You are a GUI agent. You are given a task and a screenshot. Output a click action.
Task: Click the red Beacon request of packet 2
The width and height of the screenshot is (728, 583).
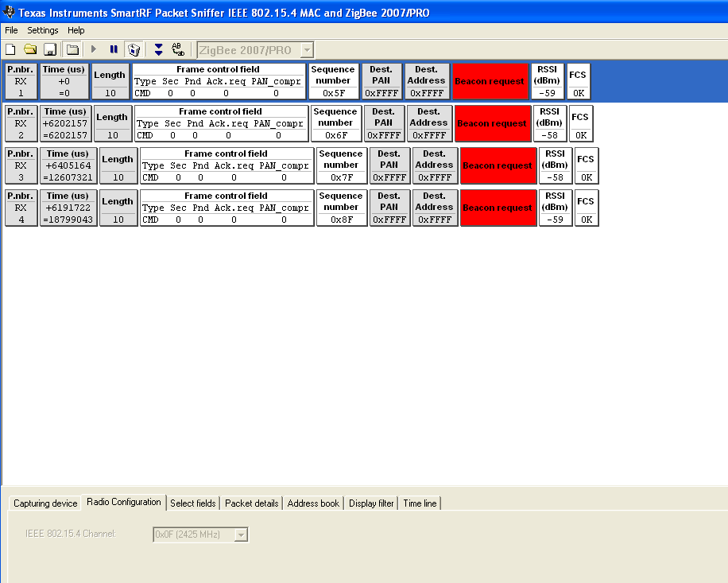coord(493,123)
